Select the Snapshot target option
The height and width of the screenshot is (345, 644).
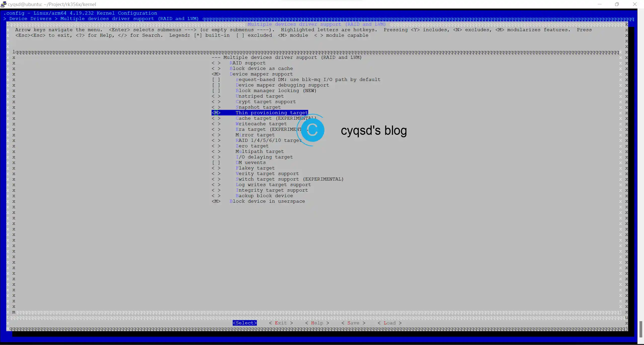pyautogui.click(x=246, y=107)
